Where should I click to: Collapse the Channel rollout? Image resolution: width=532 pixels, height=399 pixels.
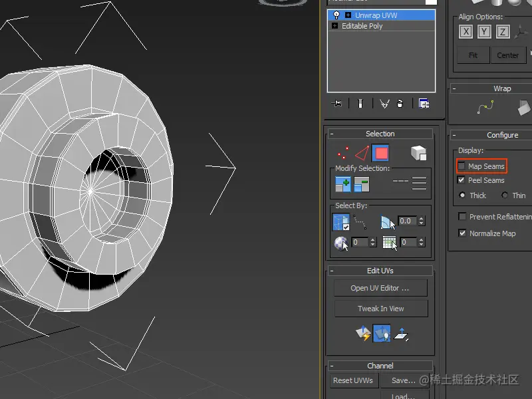coord(332,366)
